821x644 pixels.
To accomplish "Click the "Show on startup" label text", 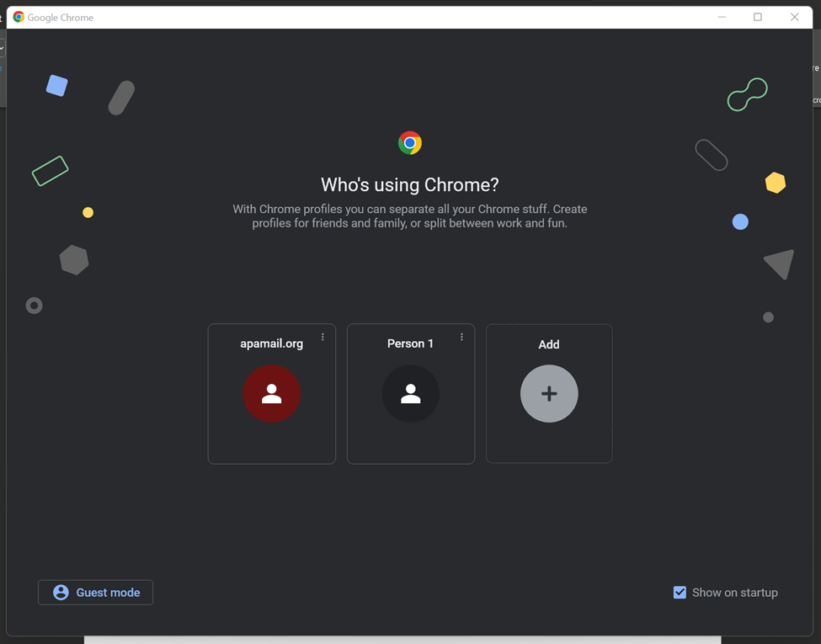I will tap(734, 593).
